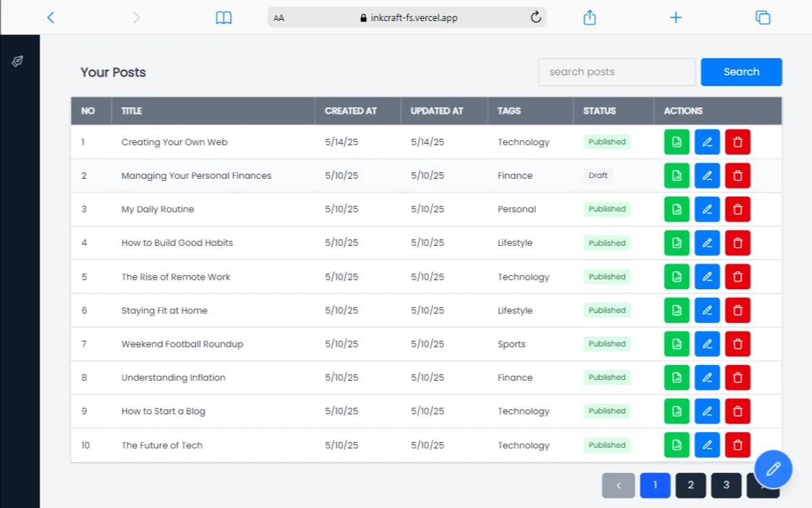
Task: Open analytics for How to Build Good Habits
Action: (x=677, y=243)
